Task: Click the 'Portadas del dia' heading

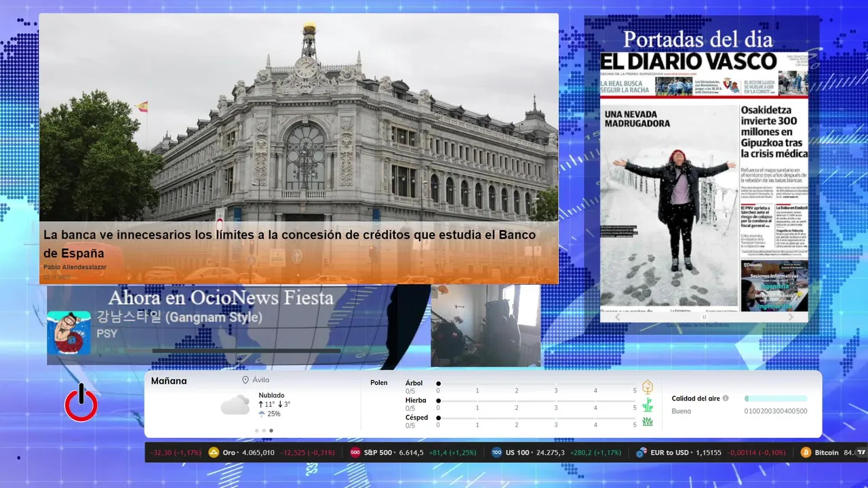Action: (699, 39)
